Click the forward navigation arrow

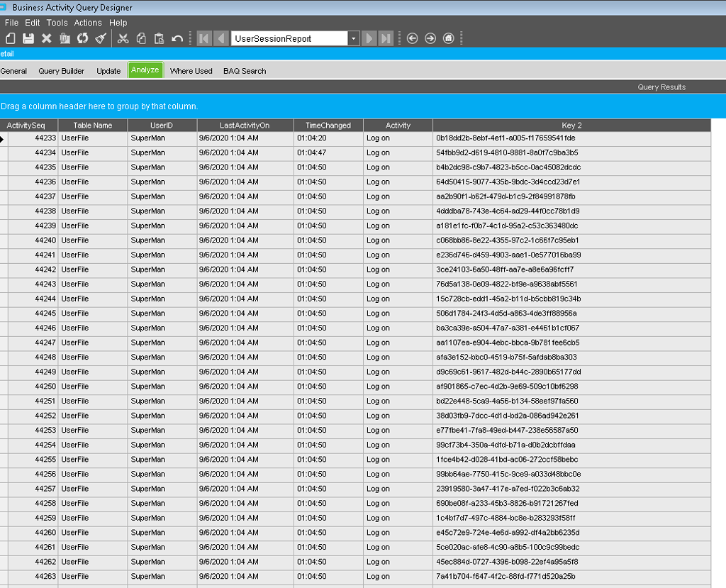point(430,38)
